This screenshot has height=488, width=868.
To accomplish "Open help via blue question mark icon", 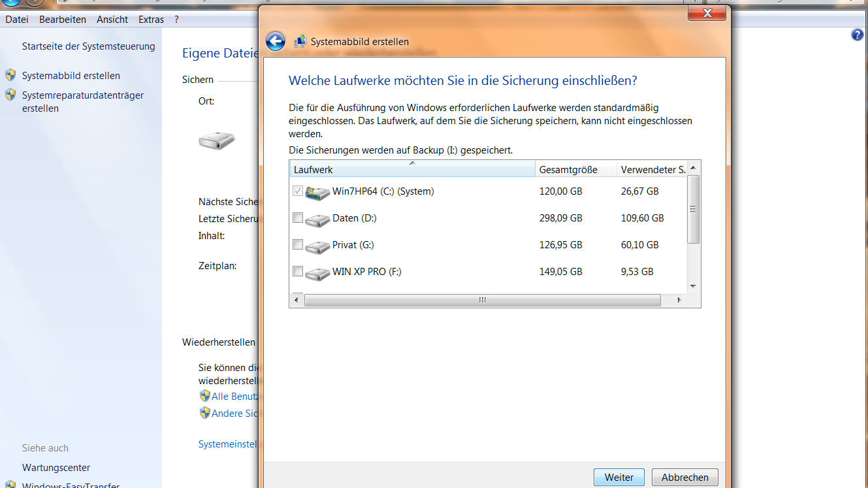I will (x=858, y=35).
